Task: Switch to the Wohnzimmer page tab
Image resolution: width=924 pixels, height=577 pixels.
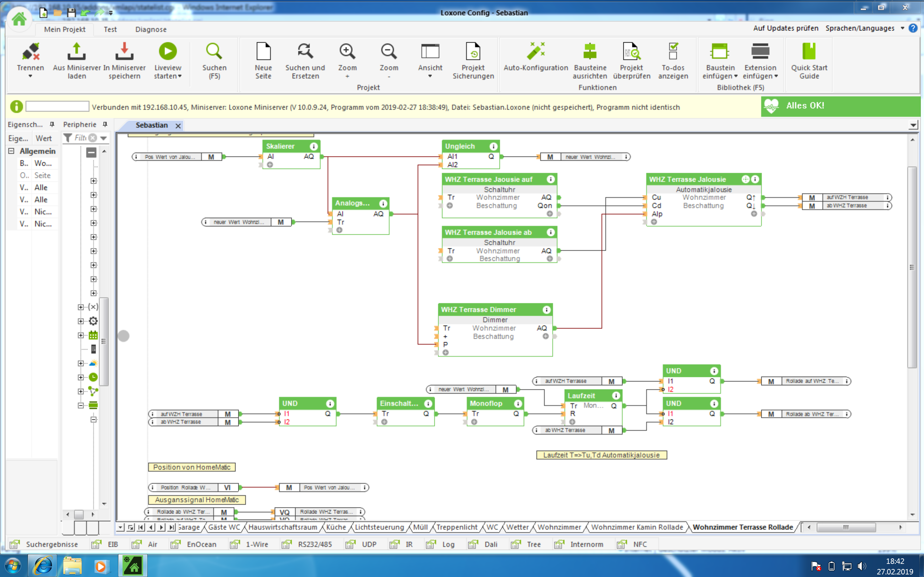Action: pos(559,527)
